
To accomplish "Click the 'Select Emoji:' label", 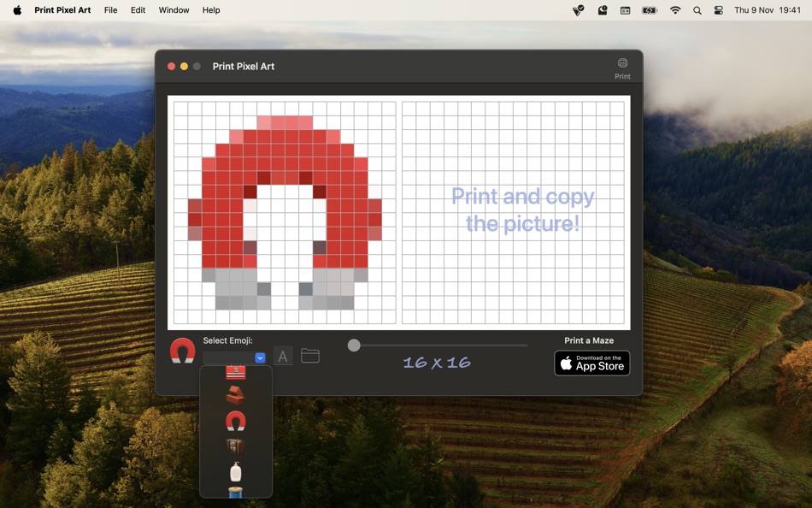I will coord(228,340).
